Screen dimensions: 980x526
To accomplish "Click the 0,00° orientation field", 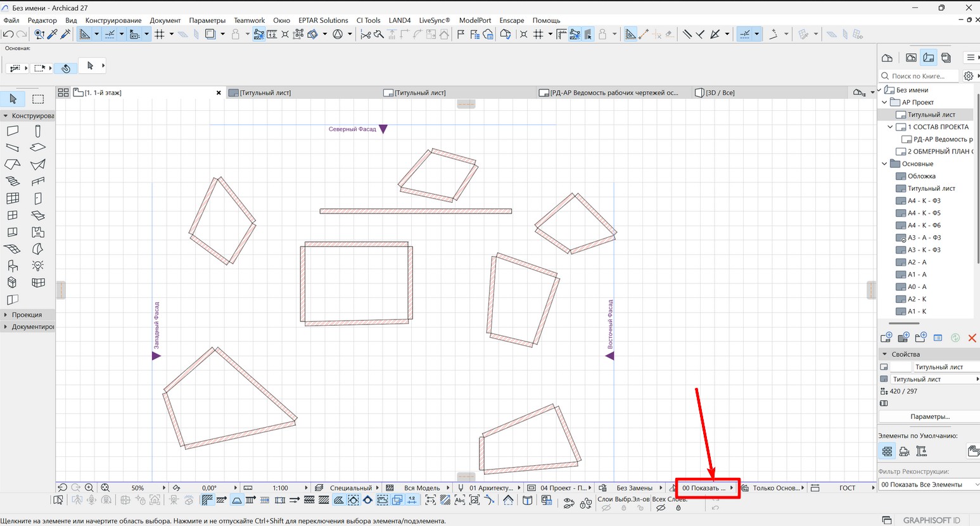I will tap(209, 488).
